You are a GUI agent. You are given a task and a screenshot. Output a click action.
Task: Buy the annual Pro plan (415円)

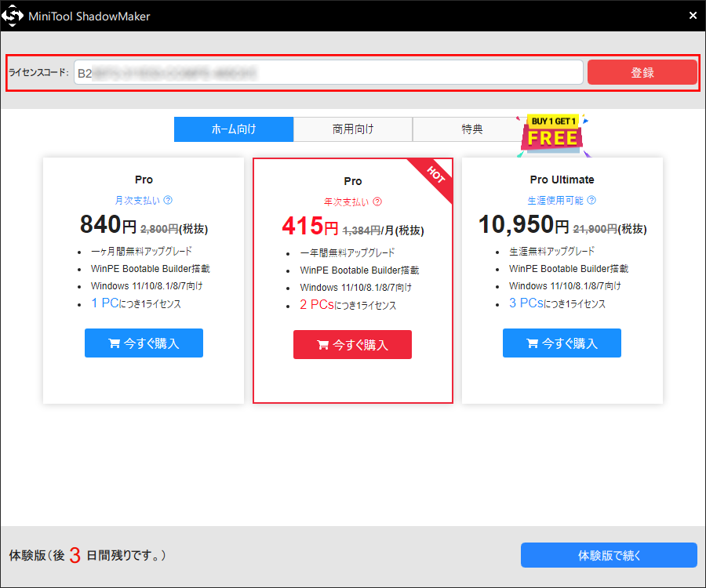pyautogui.click(x=352, y=345)
